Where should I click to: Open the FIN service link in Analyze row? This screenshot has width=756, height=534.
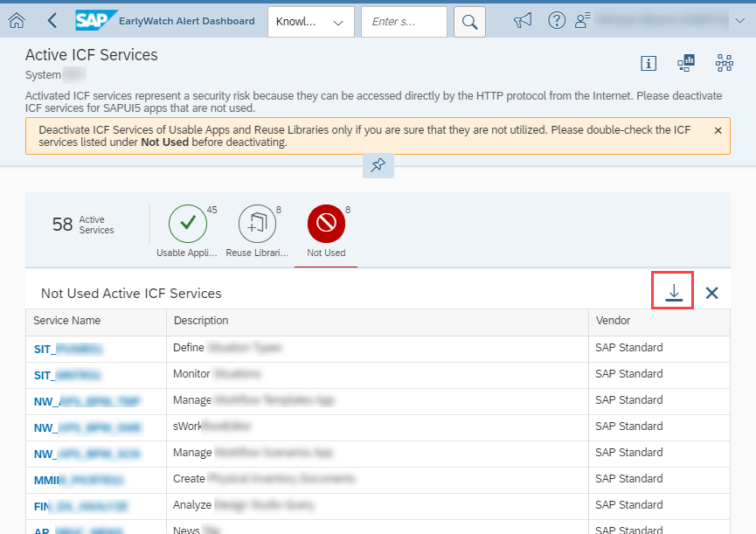pyautogui.click(x=81, y=506)
